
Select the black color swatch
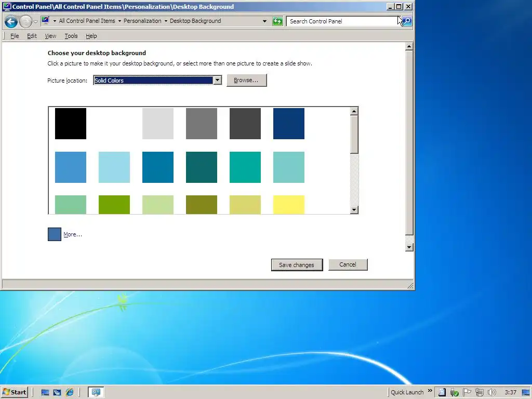tap(71, 124)
